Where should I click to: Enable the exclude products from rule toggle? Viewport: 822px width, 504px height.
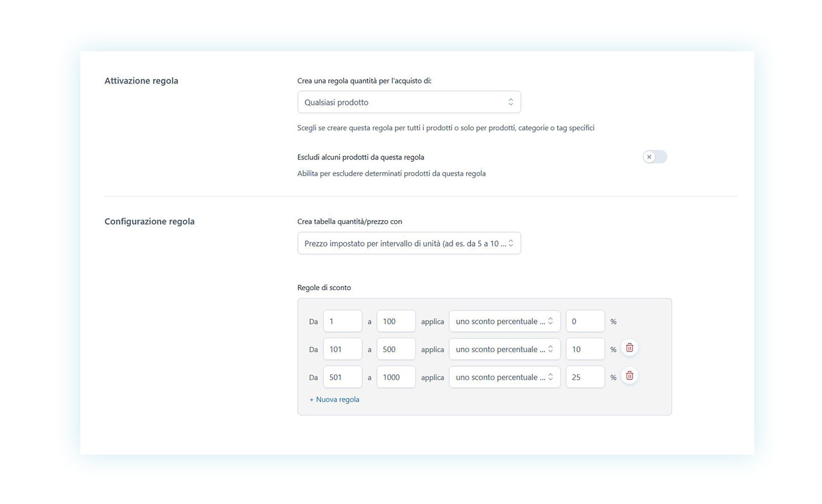pos(654,157)
